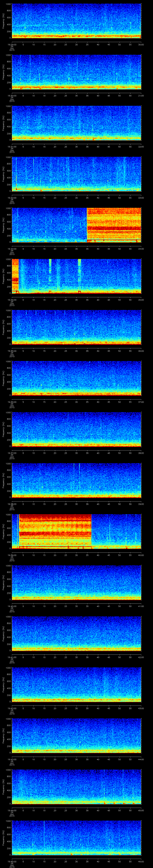
Task: Select the spectrogram panel starting at 19:36:00
Action: [x=76, y=378]
